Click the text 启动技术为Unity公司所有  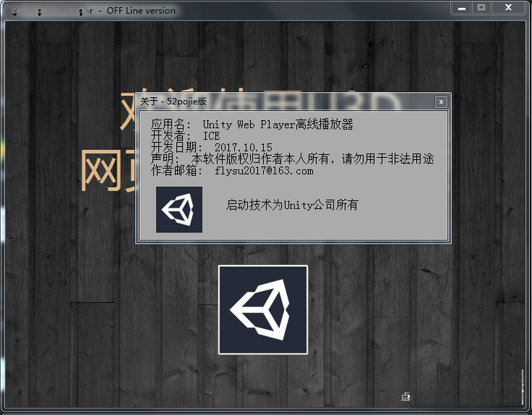(292, 205)
